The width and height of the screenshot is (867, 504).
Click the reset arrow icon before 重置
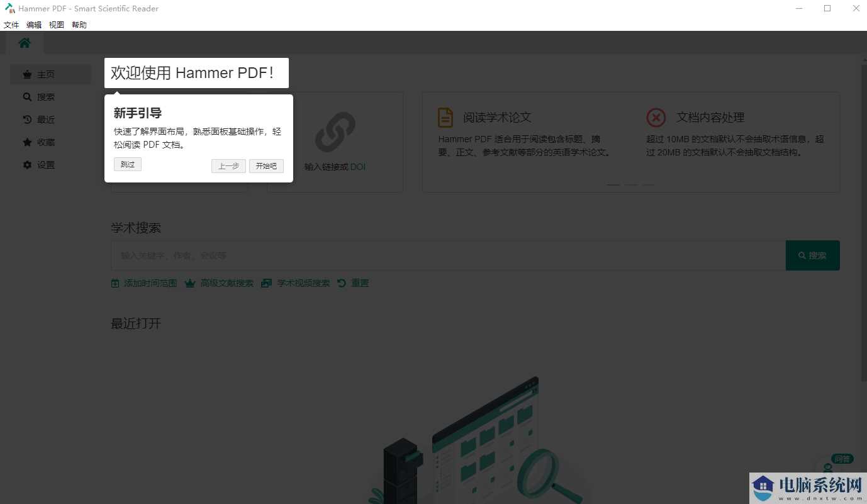342,283
